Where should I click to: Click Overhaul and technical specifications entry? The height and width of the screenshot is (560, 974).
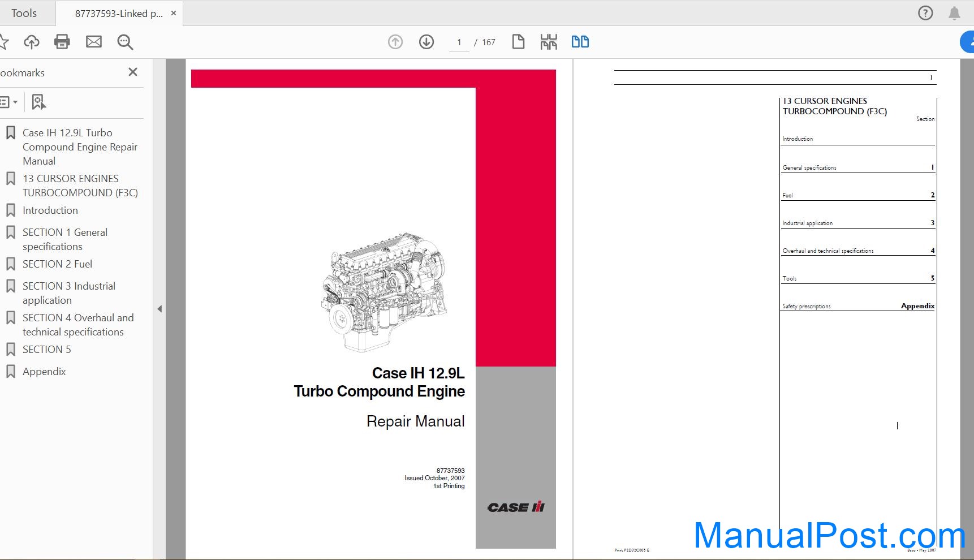pyautogui.click(x=828, y=251)
